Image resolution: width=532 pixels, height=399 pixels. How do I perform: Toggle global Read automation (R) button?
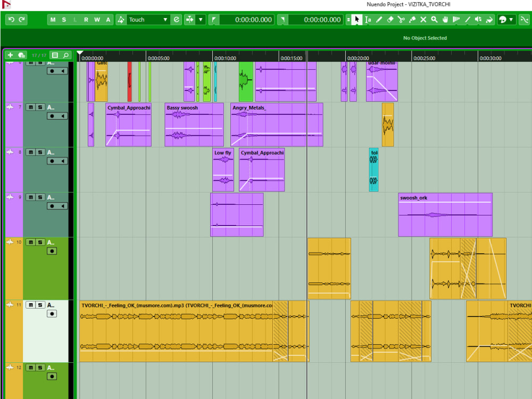pyautogui.click(x=86, y=20)
